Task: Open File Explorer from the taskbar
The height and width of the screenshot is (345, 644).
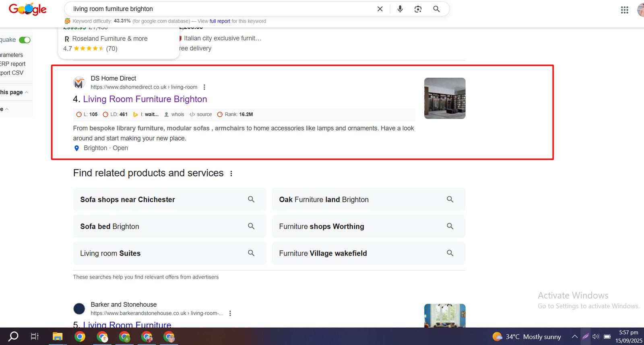Action: (x=58, y=337)
